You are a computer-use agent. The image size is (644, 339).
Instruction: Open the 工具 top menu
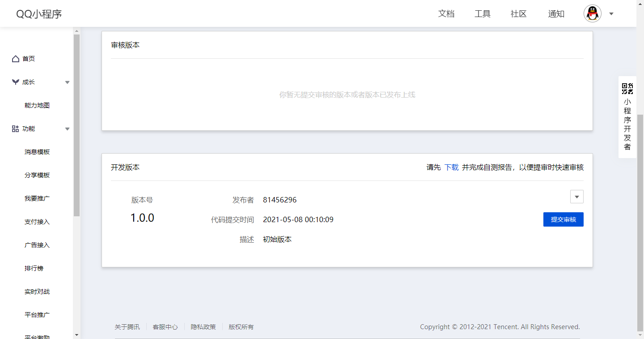click(x=482, y=14)
